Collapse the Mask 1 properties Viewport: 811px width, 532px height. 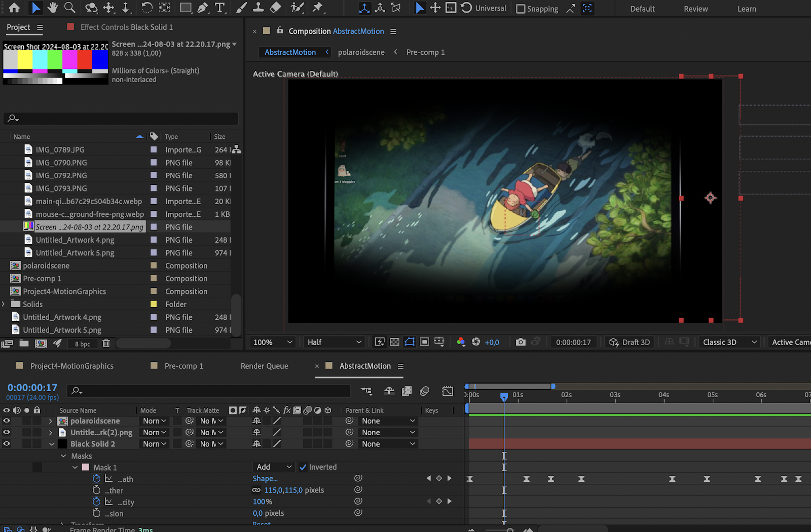click(75, 468)
